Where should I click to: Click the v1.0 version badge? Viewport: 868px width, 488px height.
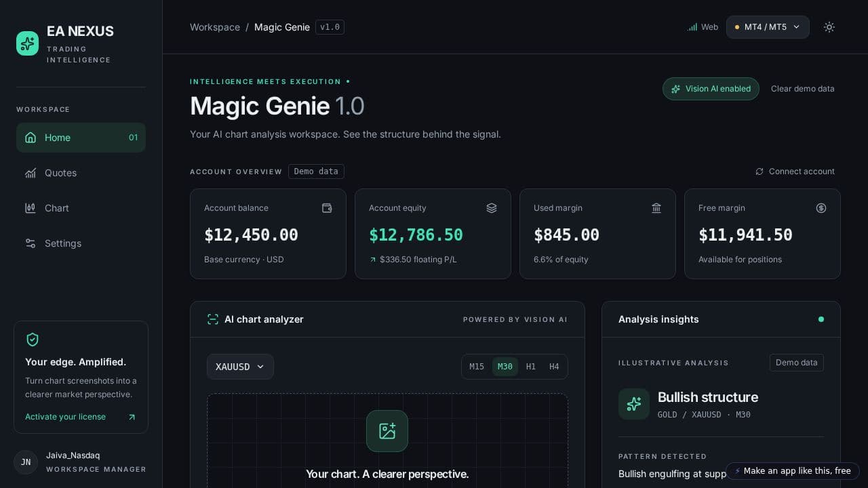tap(330, 27)
